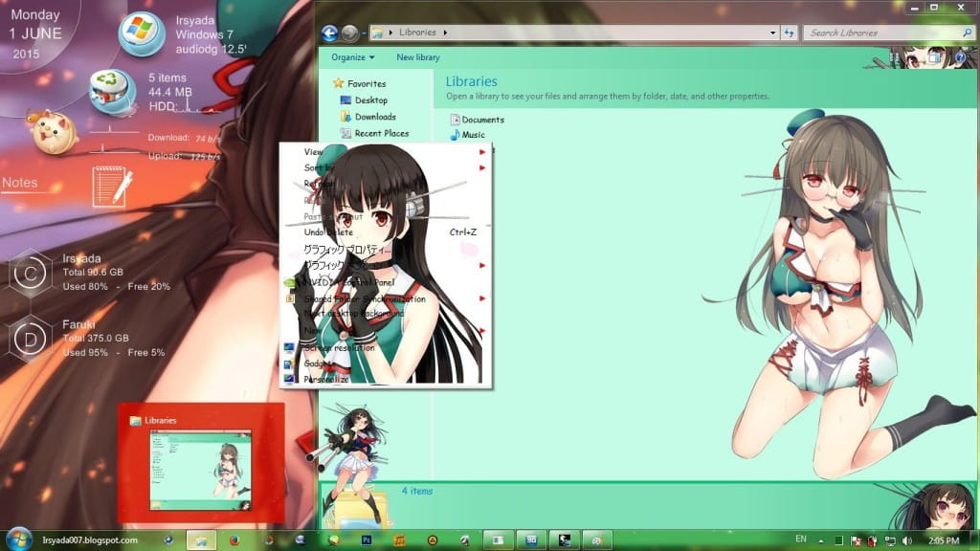Open Explorer Help via the question mark icon

(x=960, y=58)
